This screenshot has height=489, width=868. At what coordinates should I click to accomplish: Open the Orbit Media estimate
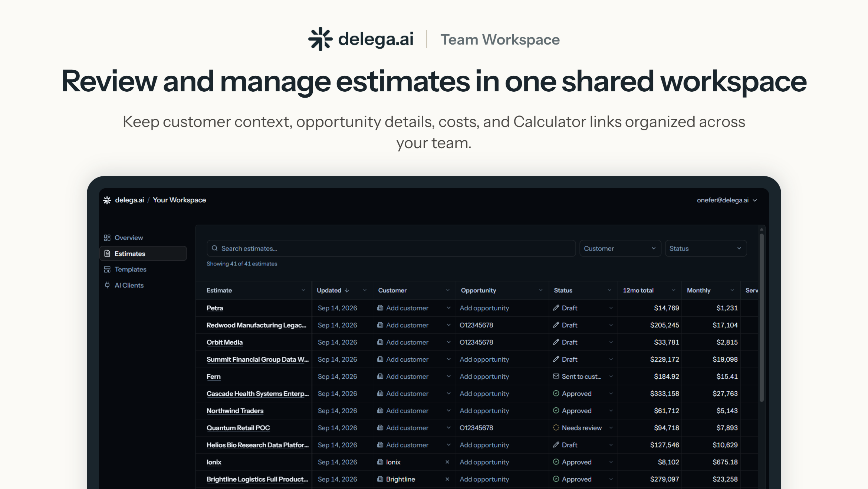(224, 342)
